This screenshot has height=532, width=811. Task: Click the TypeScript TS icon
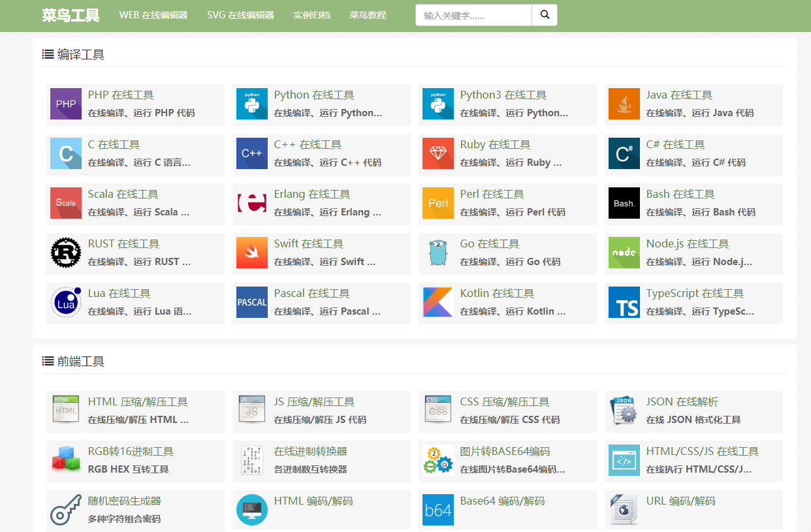[x=624, y=302]
